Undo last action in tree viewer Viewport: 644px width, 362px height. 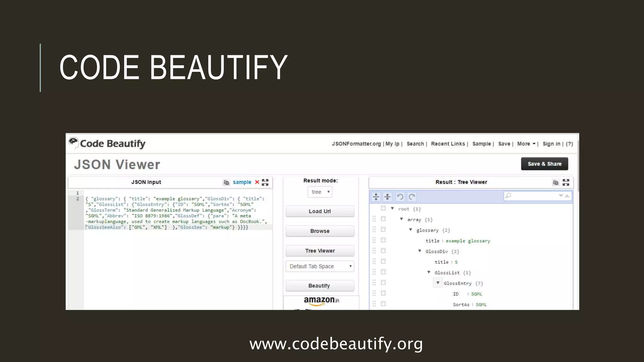[400, 197]
